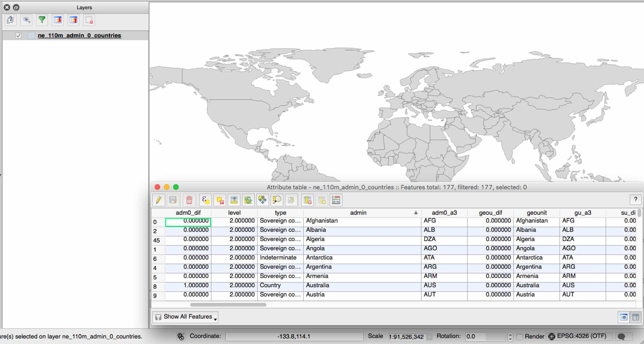This screenshot has height=344, width=644.
Task: Click the geounit column header
Action: coord(537,213)
